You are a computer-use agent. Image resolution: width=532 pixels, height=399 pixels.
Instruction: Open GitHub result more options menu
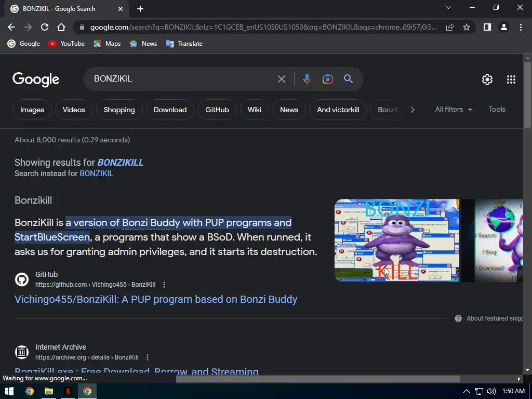[164, 285]
